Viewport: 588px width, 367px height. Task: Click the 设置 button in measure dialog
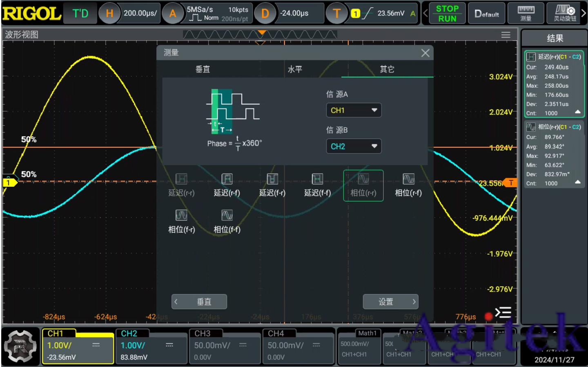(390, 302)
